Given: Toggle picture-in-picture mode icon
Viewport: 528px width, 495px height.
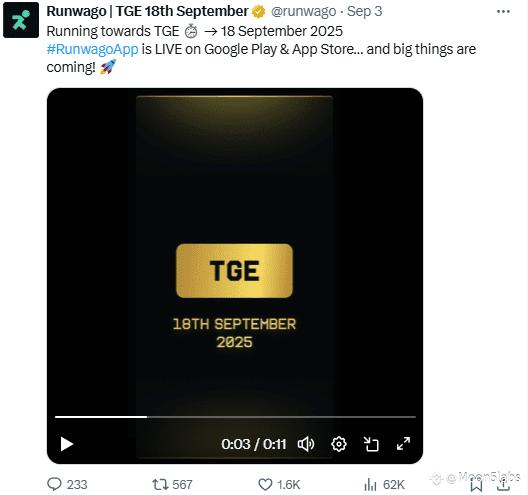Looking at the screenshot, I should click(x=371, y=444).
